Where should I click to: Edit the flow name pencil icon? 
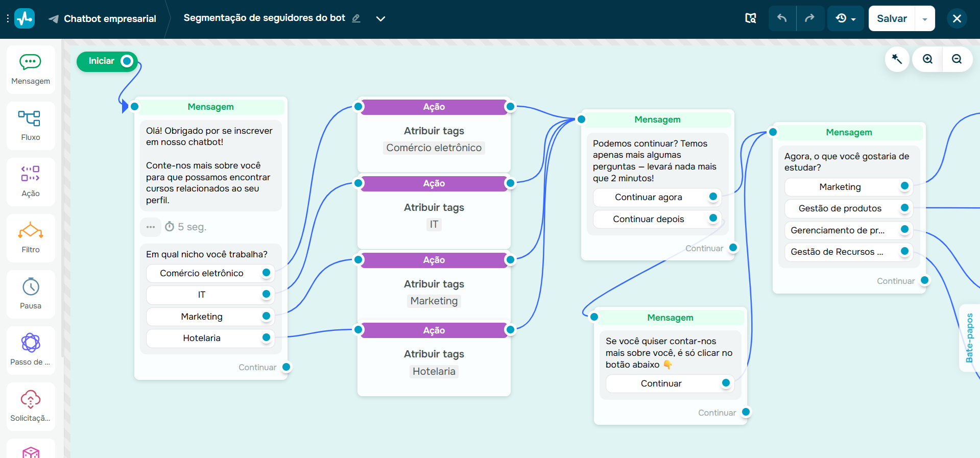[x=356, y=18]
